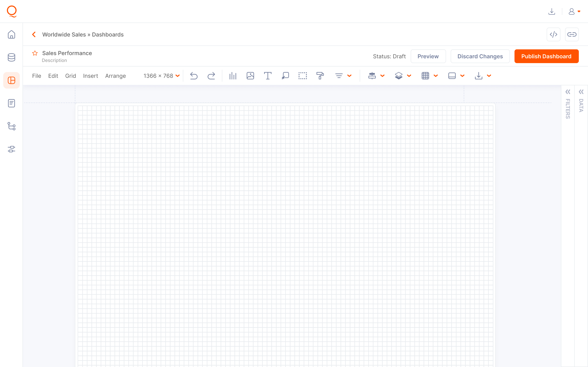
Task: Insert an image via picture icon
Action: pos(250,76)
